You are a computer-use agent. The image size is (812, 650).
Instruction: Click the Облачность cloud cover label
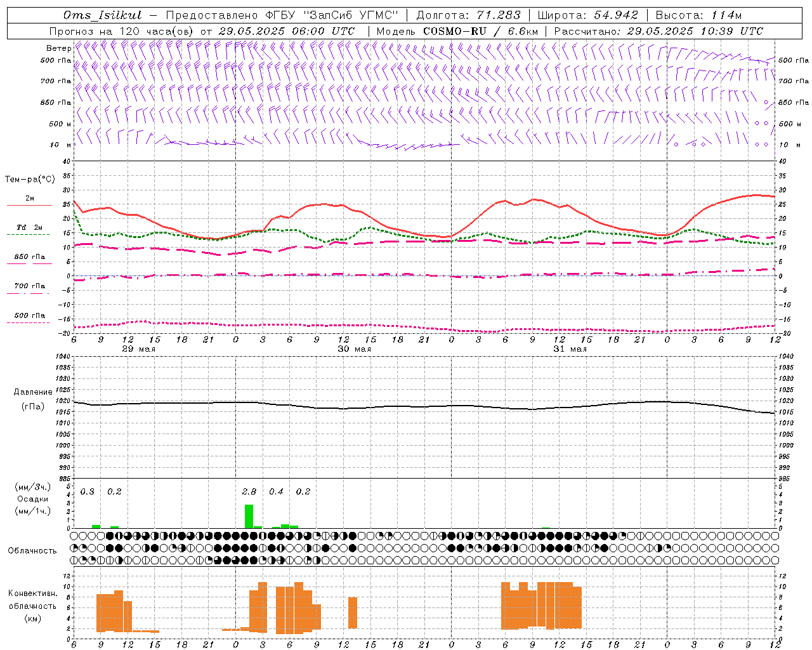(32, 550)
